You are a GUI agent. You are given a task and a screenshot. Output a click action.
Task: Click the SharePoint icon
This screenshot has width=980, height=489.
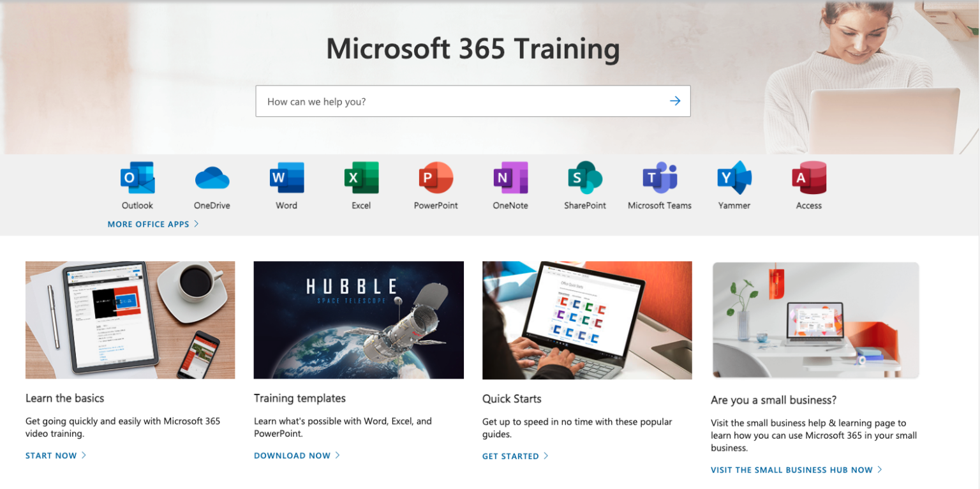coord(584,177)
